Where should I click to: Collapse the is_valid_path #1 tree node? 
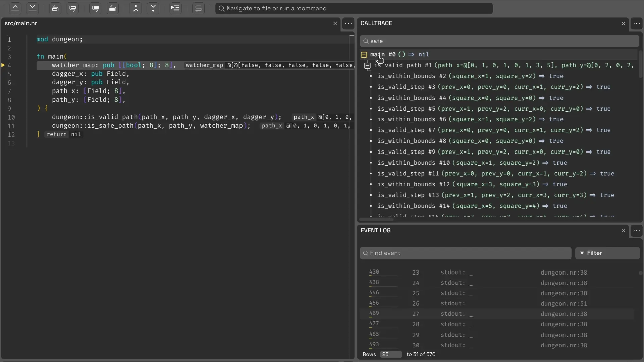(x=367, y=66)
